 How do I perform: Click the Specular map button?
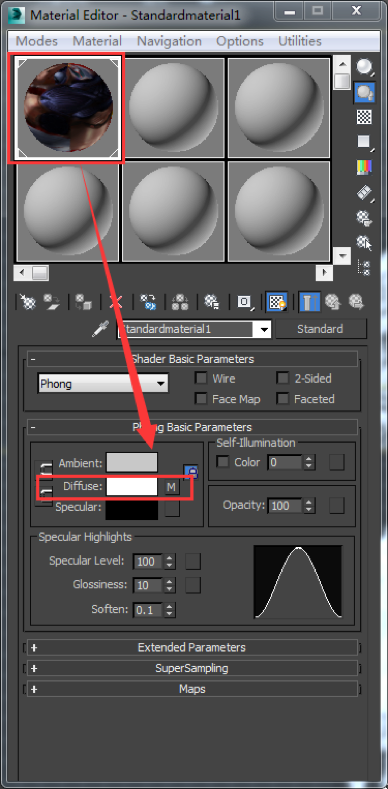click(x=172, y=509)
